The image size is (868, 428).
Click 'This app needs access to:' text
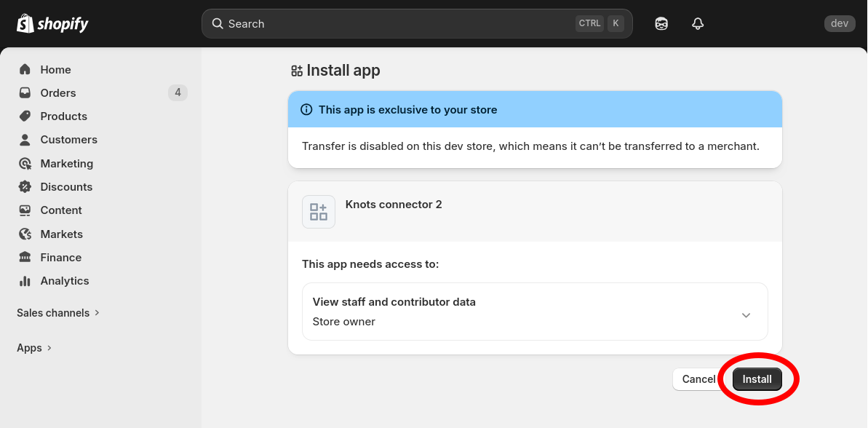tap(370, 264)
